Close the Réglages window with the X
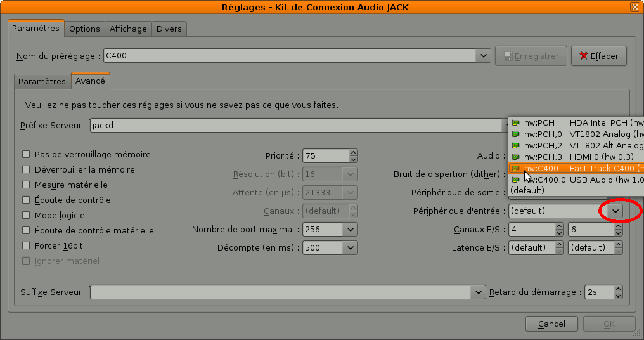This screenshot has width=644, height=340. (x=635, y=7)
